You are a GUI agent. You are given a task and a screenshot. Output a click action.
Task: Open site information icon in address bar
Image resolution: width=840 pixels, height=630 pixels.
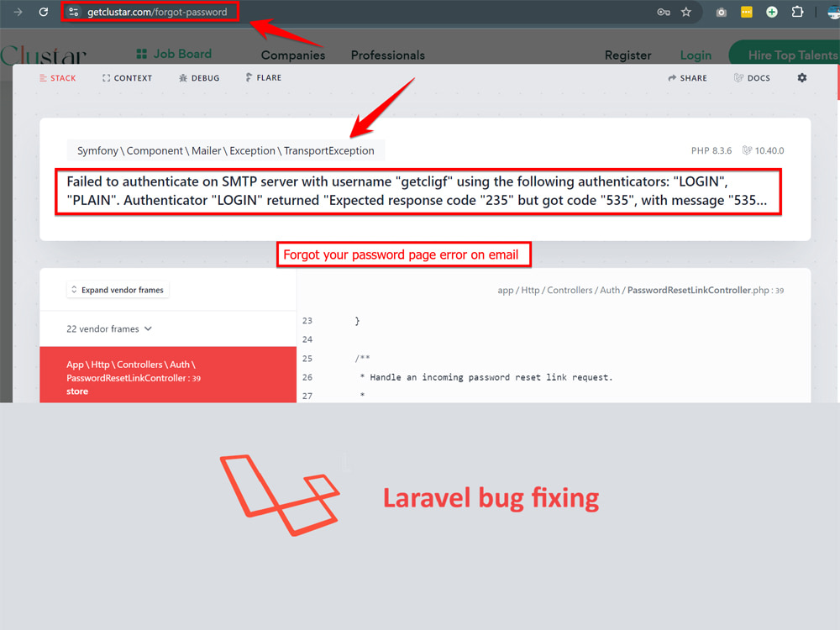(74, 12)
